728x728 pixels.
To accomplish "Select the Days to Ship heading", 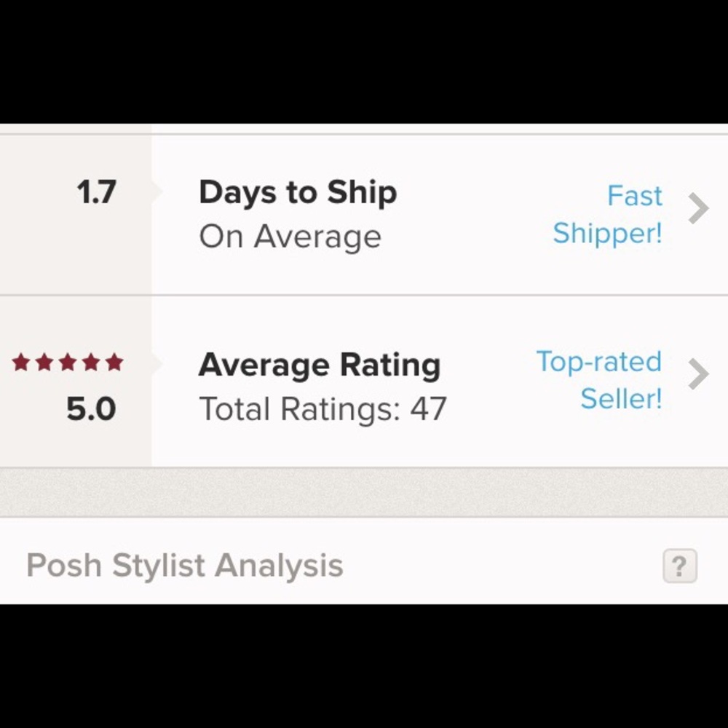I will tap(298, 193).
